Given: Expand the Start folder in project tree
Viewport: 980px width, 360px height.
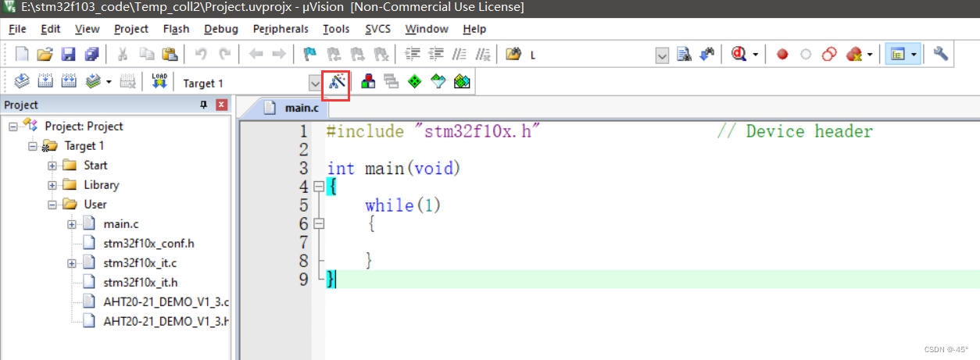Looking at the screenshot, I should (x=52, y=166).
